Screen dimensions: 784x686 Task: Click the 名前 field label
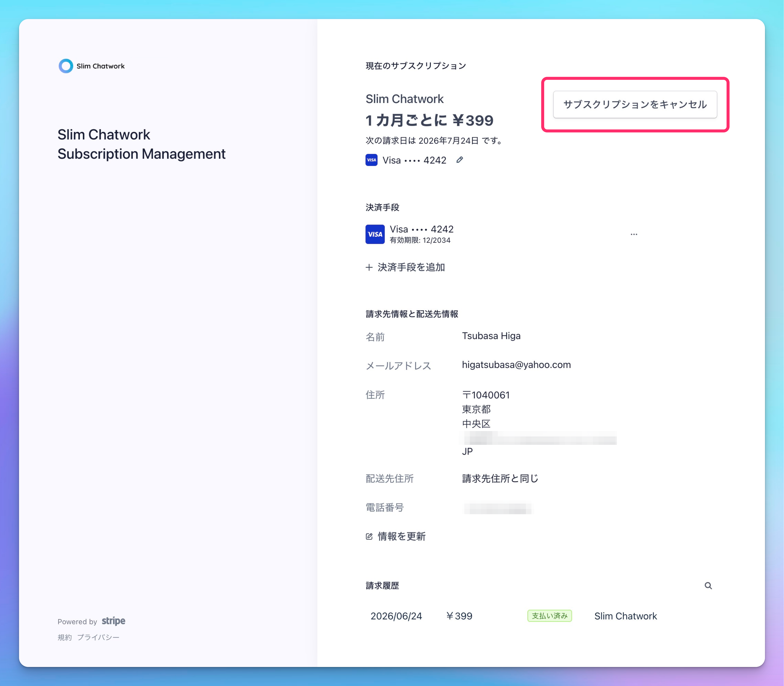pyautogui.click(x=375, y=337)
